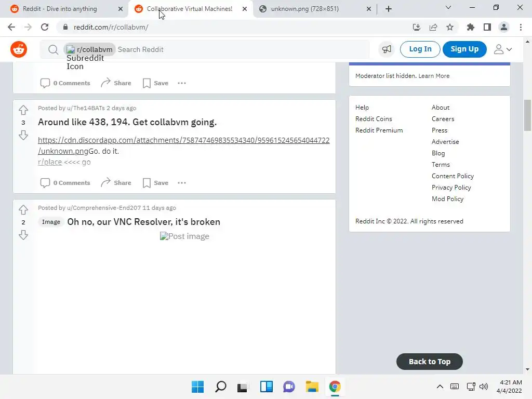Open the tab search chevron
Screen dimensions: 532x399
pos(448,7)
